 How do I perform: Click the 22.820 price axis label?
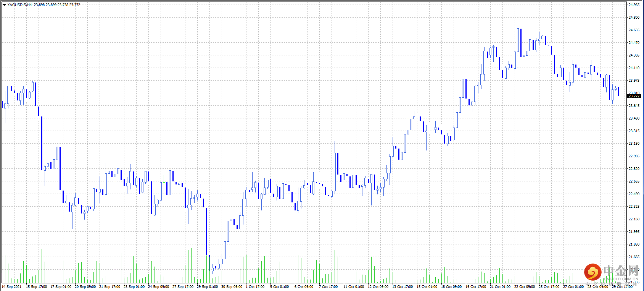(x=634, y=169)
